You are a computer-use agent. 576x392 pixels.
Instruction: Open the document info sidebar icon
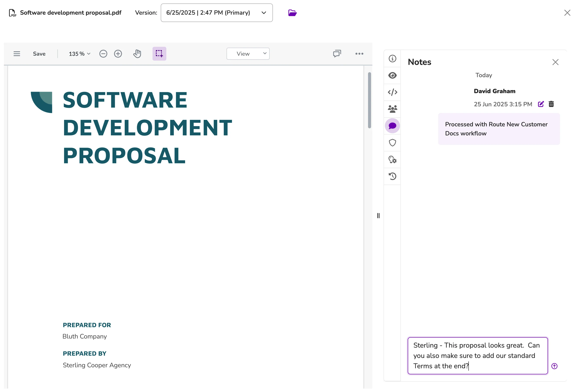[x=392, y=58]
